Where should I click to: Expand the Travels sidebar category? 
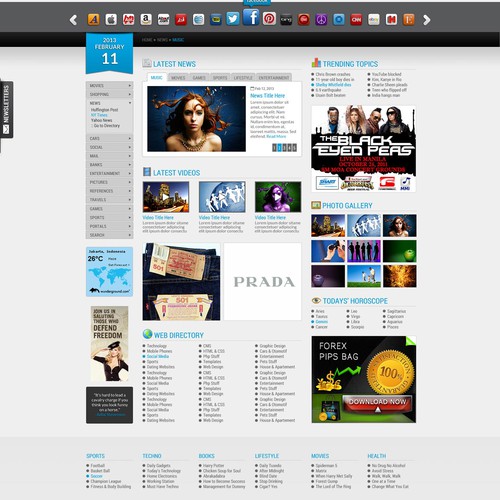pyautogui.click(x=109, y=200)
